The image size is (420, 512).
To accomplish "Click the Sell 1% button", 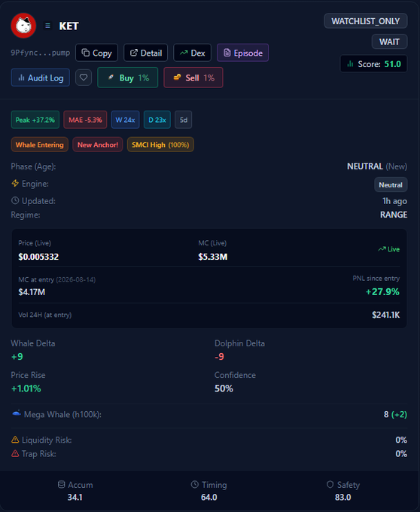I will (193, 78).
